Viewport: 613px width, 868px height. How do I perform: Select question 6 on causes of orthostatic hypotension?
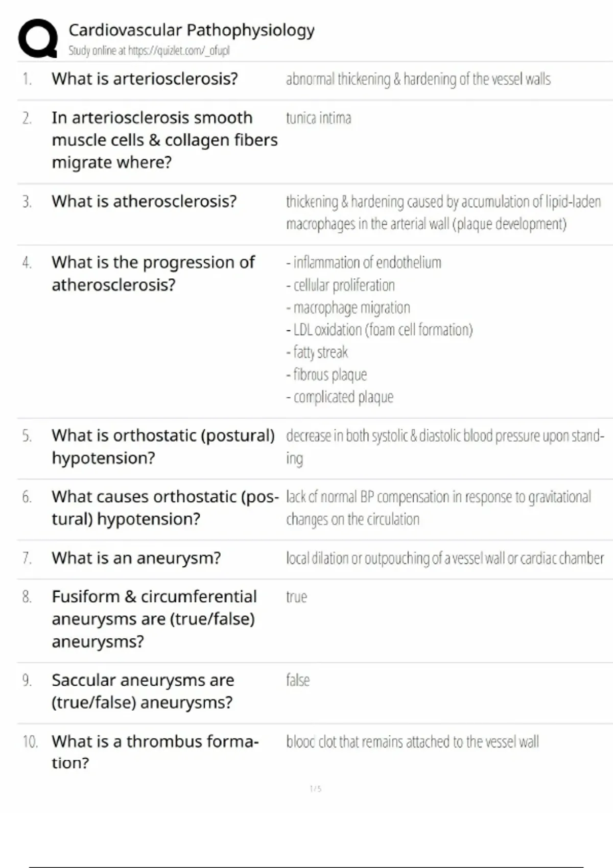point(166,508)
